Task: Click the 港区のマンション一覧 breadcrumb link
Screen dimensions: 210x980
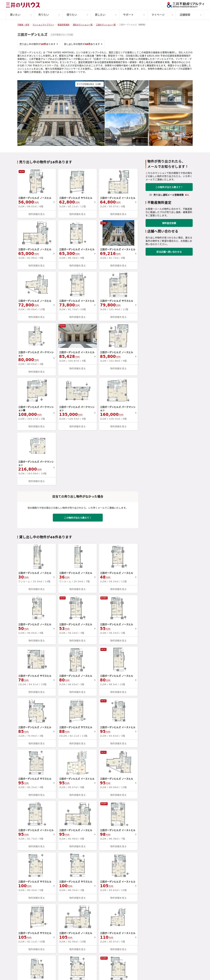Action: coord(83,25)
